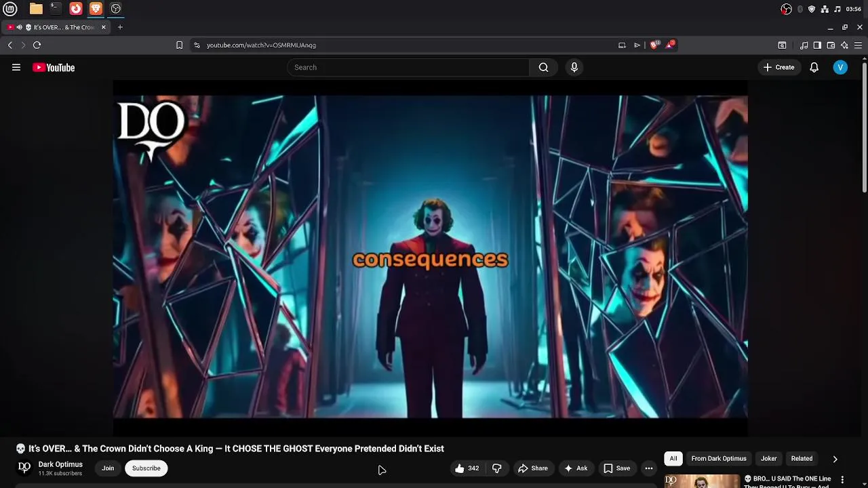This screenshot has height=488, width=868.
Task: Reload the current page
Action: [37, 45]
